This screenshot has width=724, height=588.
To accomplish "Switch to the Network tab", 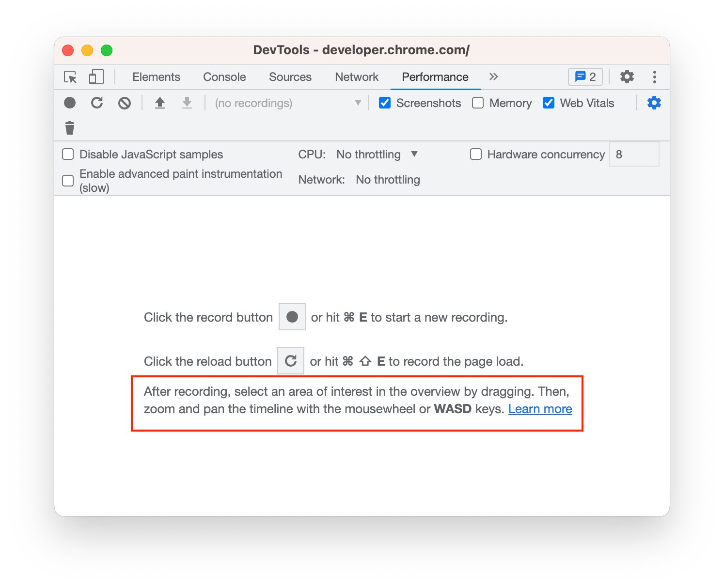I will tap(356, 77).
